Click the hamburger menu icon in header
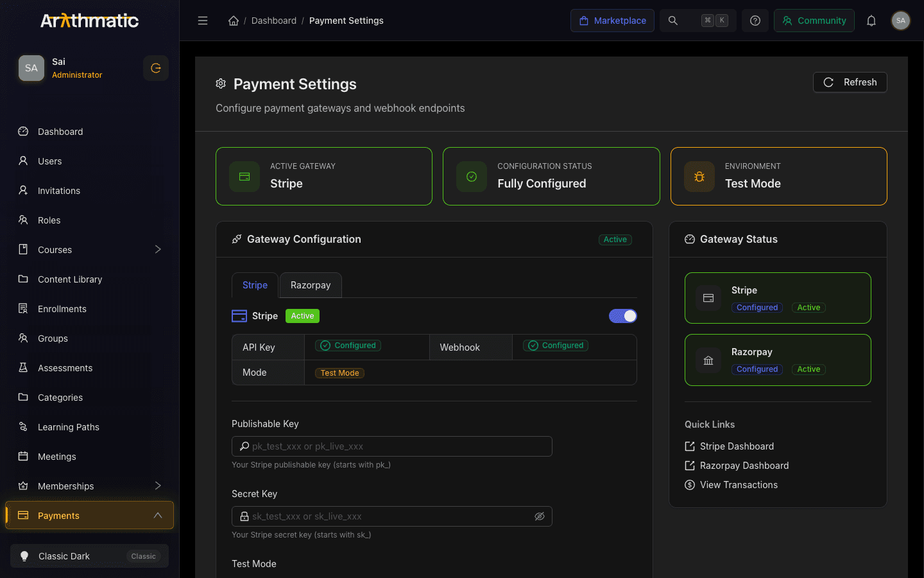Image resolution: width=924 pixels, height=578 pixels. click(203, 21)
